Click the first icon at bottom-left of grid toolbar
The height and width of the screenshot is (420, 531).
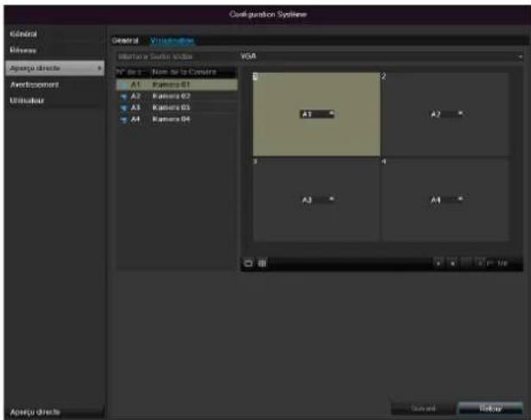click(x=248, y=263)
